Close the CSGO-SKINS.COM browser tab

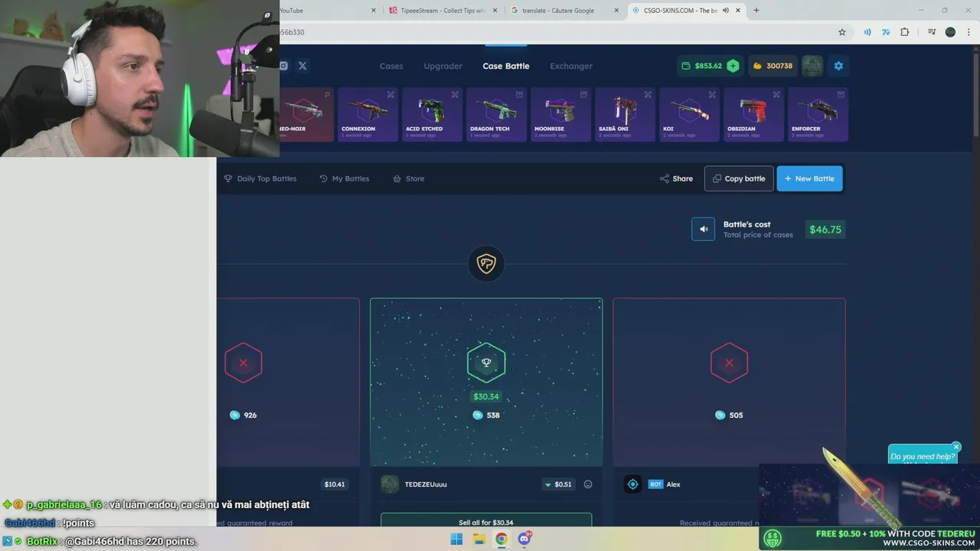pyautogui.click(x=738, y=10)
